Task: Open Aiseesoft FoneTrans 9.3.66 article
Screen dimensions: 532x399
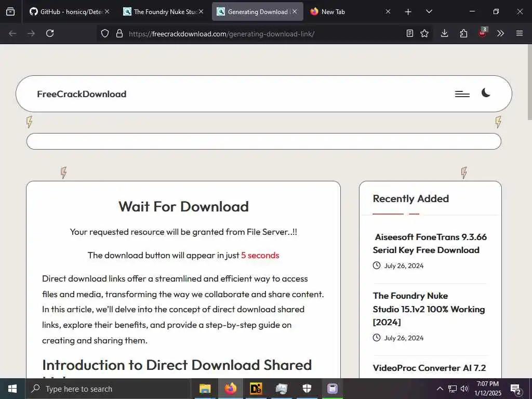Action: click(x=430, y=243)
